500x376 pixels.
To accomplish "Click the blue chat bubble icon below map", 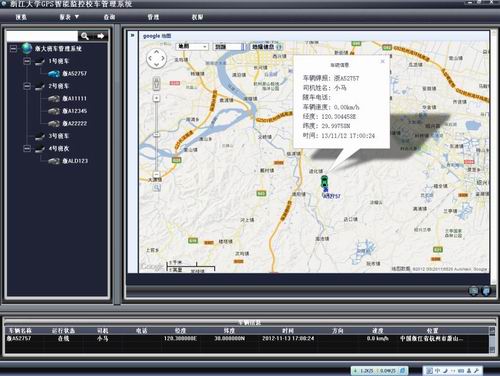I will (x=486, y=291).
